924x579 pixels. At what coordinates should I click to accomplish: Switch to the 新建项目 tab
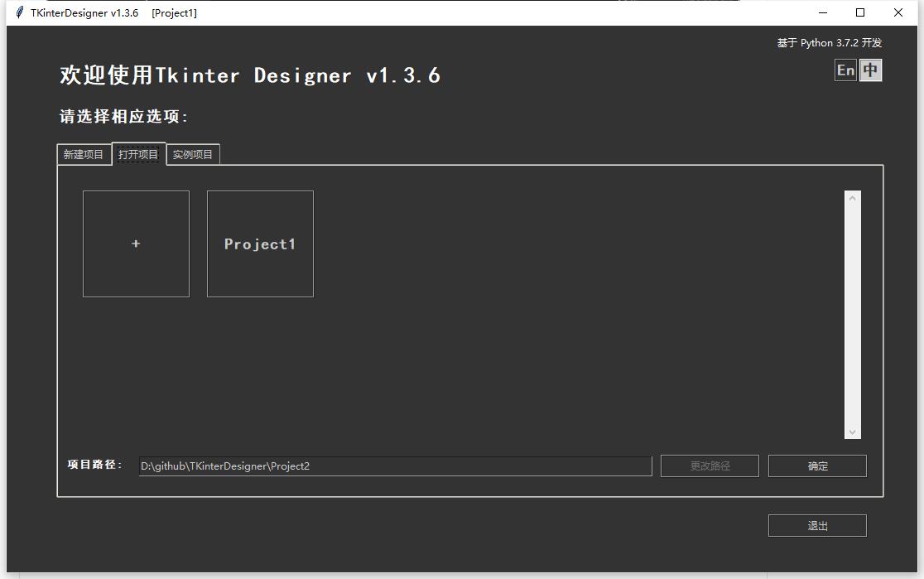pyautogui.click(x=83, y=154)
